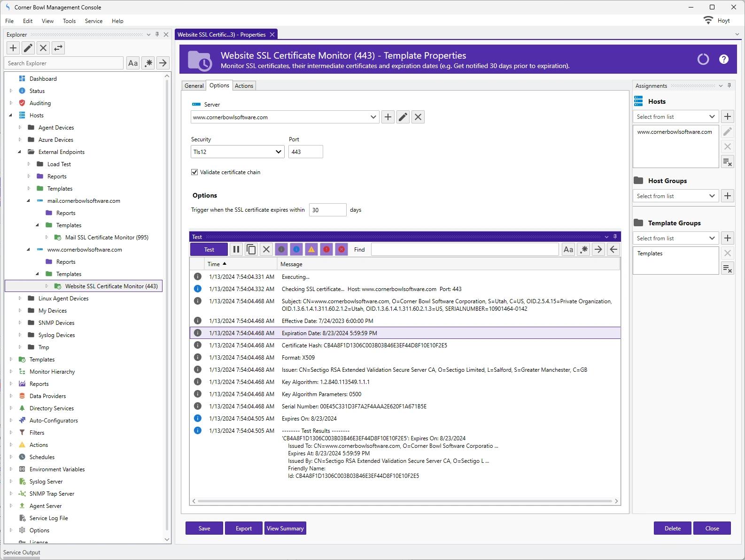
Task: Click the Save button
Action: 204,528
